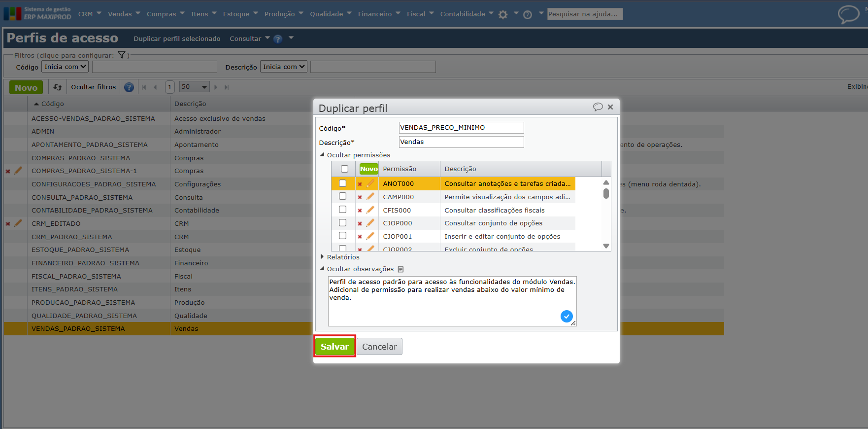Image resolution: width=868 pixels, height=429 pixels.
Task: Click the filter funnel icon
Action: point(122,55)
